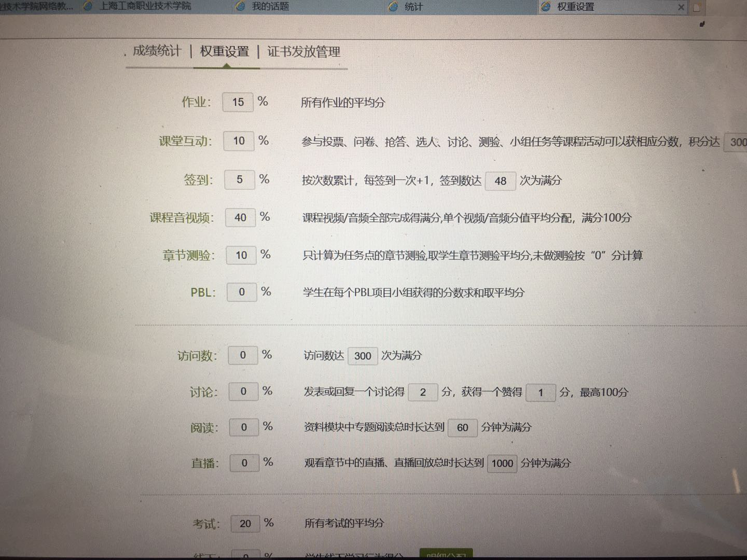Close the 权重设置 browser tab
This screenshot has height=560, width=747.
681,7
